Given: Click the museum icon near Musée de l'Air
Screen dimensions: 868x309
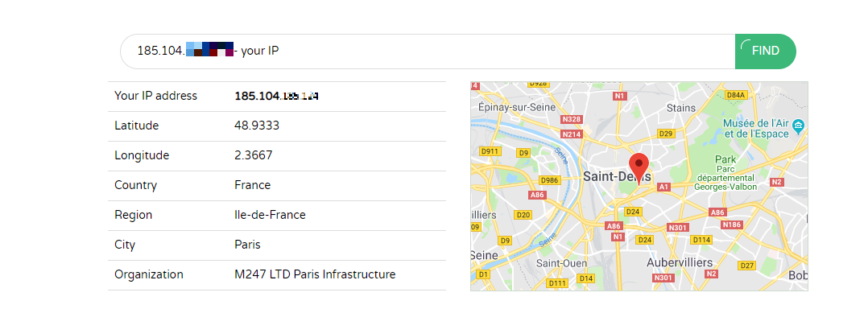Looking at the screenshot, I should 798,126.
